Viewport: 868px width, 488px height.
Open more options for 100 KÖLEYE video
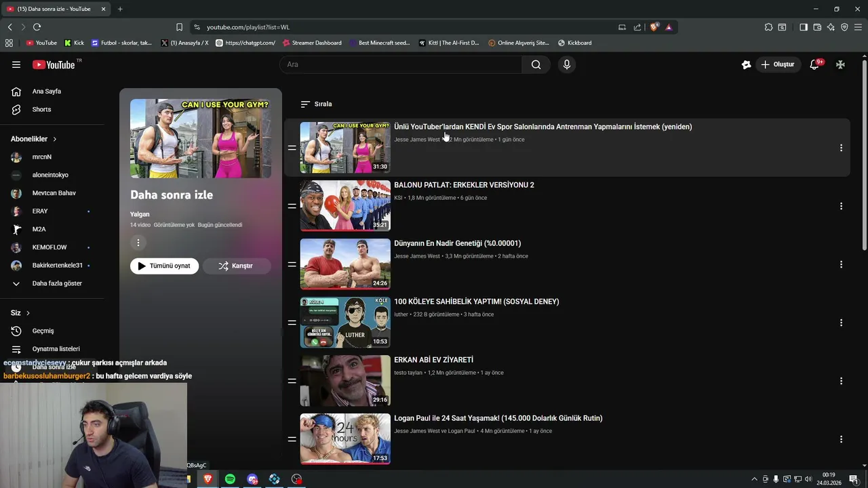[841, 323]
